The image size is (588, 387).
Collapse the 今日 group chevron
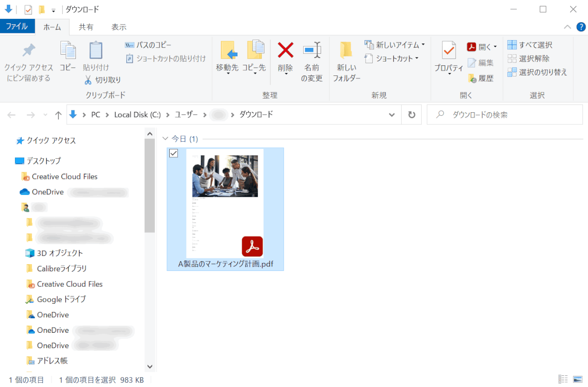click(165, 139)
